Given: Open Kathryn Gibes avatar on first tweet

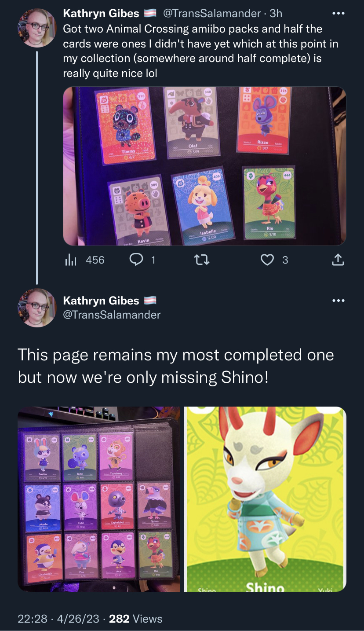Looking at the screenshot, I should pos(37,28).
